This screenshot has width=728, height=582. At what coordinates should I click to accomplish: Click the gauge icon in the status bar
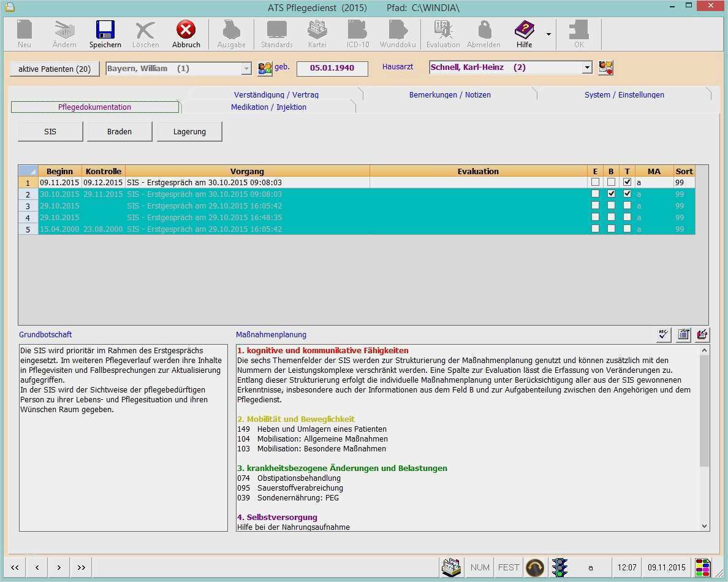(x=535, y=567)
